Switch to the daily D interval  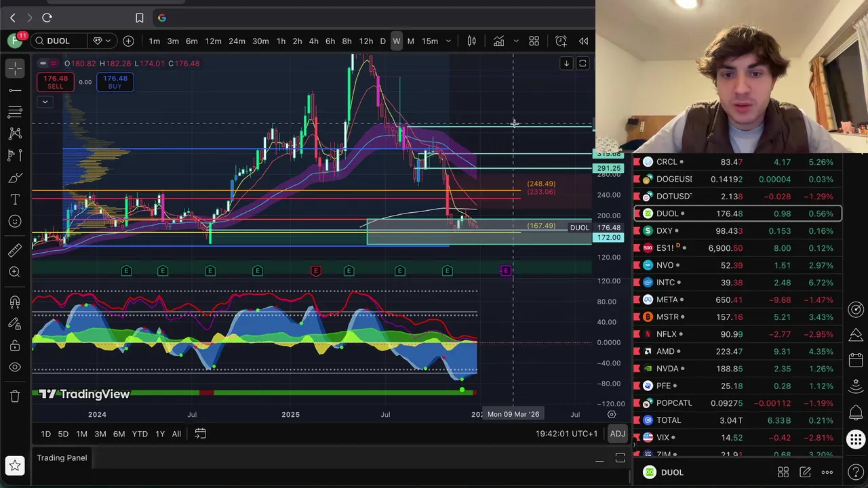click(382, 41)
